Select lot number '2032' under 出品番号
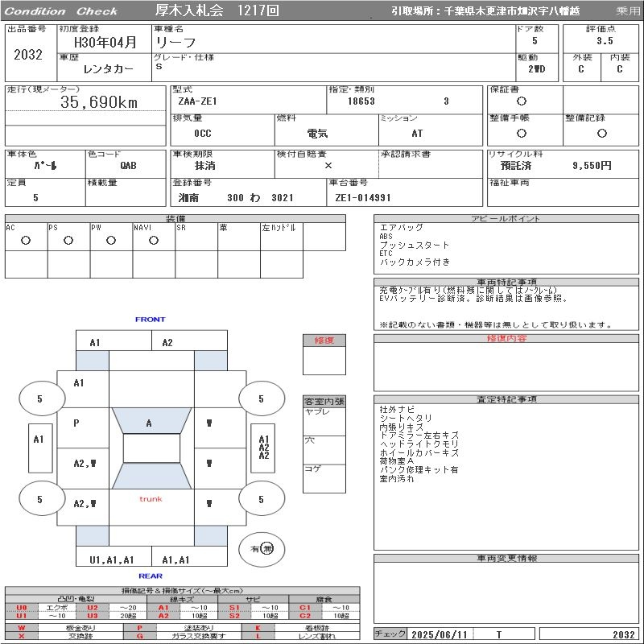644x644 pixels. 28,54
